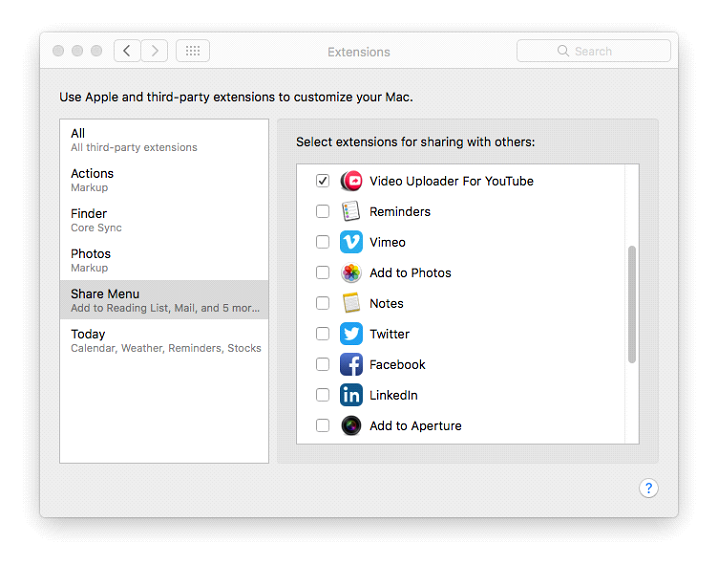
Task: Click the extensions list scrollbar
Action: [631, 304]
